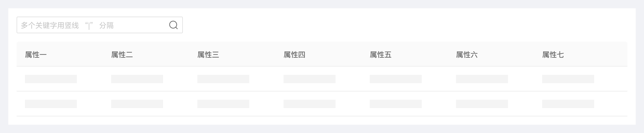Click the 属性七 column header

pos(553,55)
